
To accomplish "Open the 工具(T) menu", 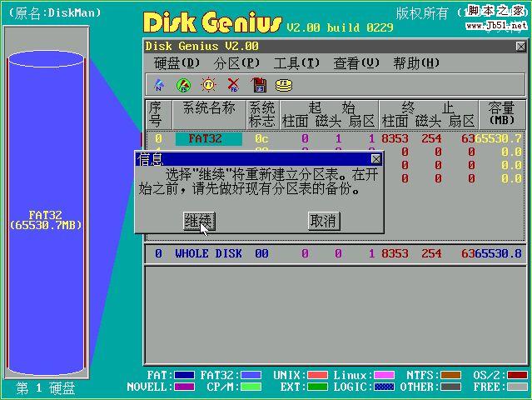I will (296, 63).
